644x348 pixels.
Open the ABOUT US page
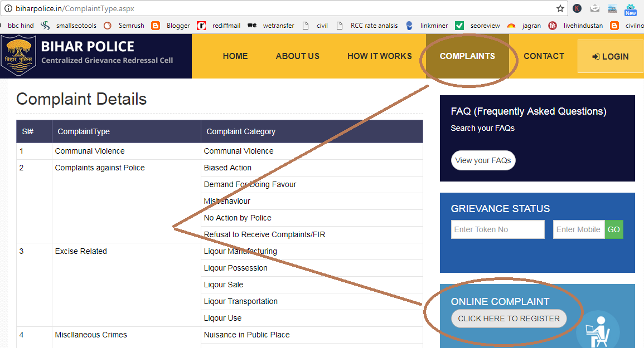[297, 56]
